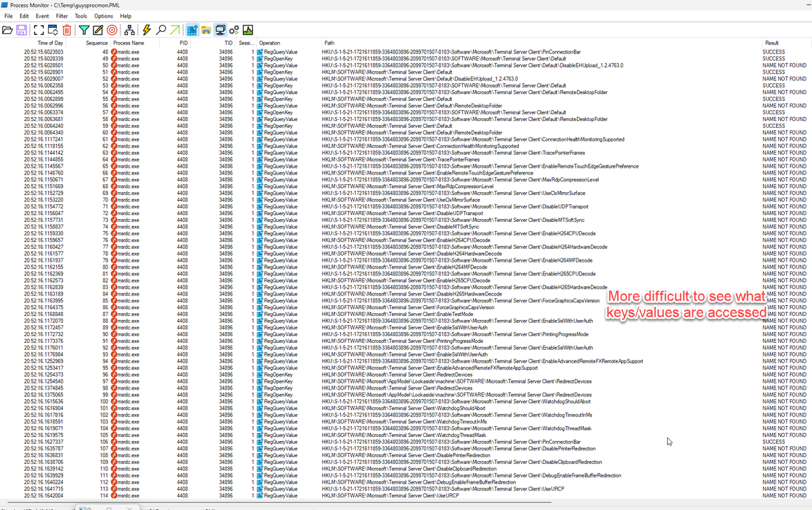Open the Help menu
The width and height of the screenshot is (812, 510).
click(126, 16)
